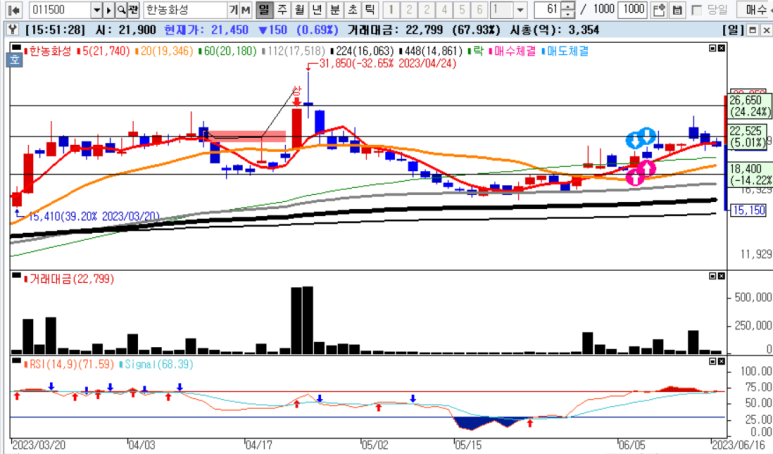
Task: Click the total count field showing 1000
Action: tap(632, 9)
